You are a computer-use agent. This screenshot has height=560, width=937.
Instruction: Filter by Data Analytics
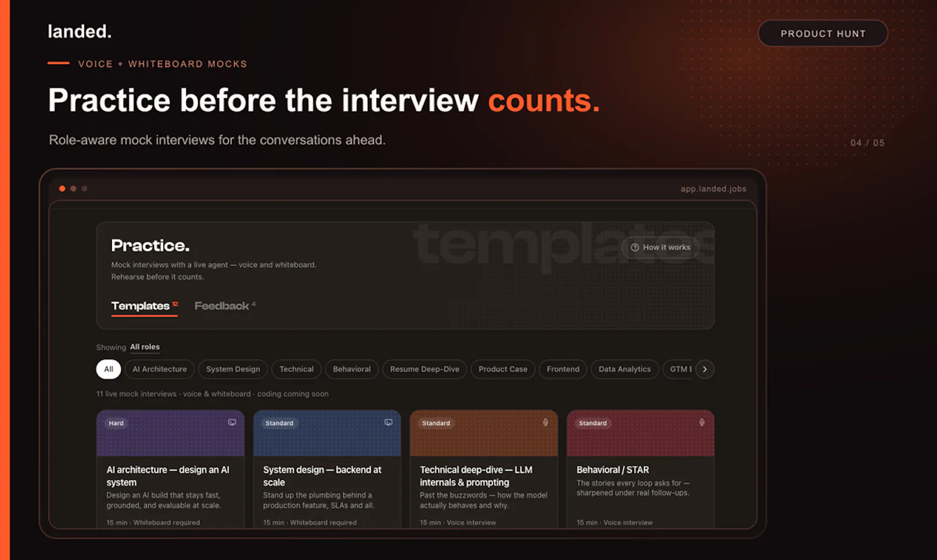pyautogui.click(x=624, y=369)
